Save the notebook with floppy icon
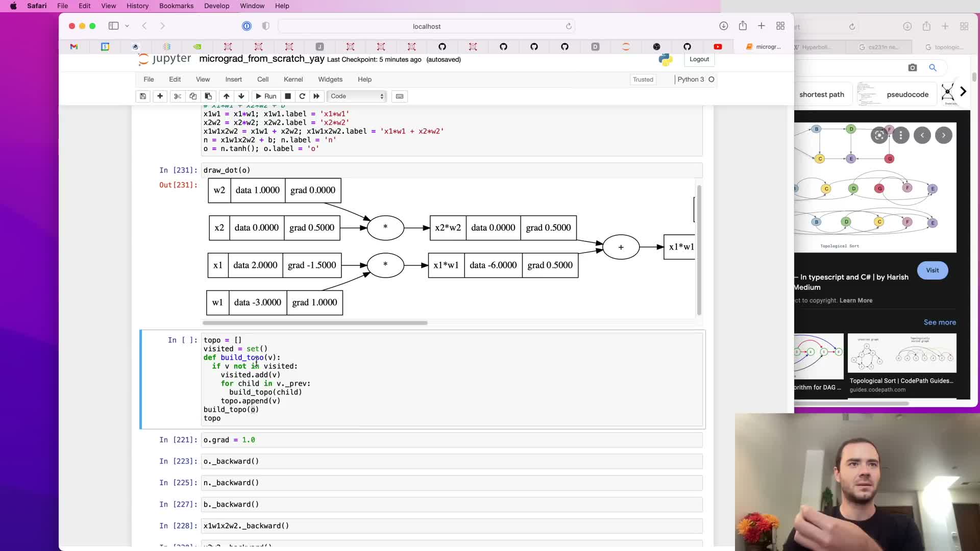Screen dimensions: 980x551 pos(143,96)
